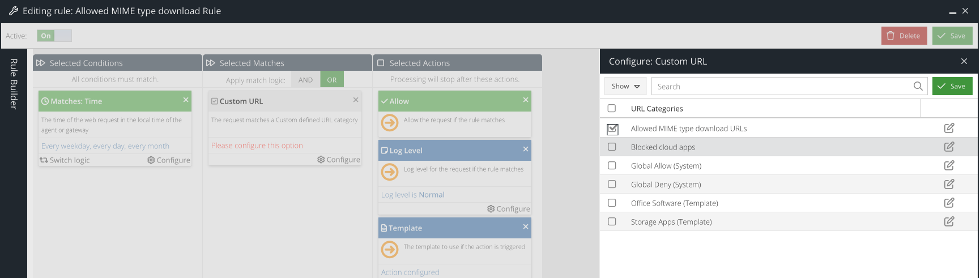Edit Allowed MIME type download URLs entry
980x278 pixels.
[x=949, y=128]
